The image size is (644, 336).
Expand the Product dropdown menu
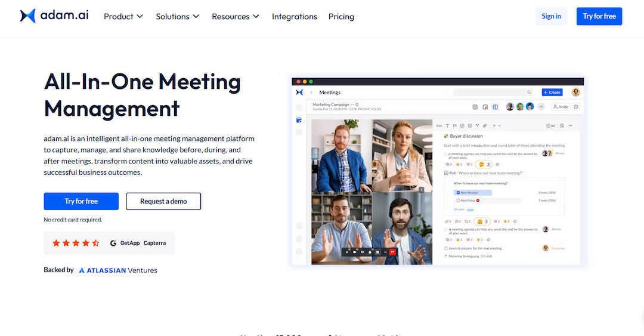coord(123,17)
